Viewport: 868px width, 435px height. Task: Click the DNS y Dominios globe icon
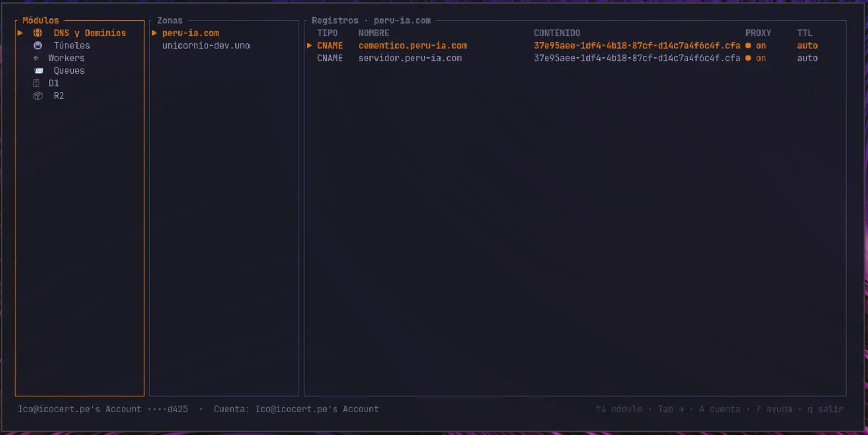pyautogui.click(x=37, y=33)
